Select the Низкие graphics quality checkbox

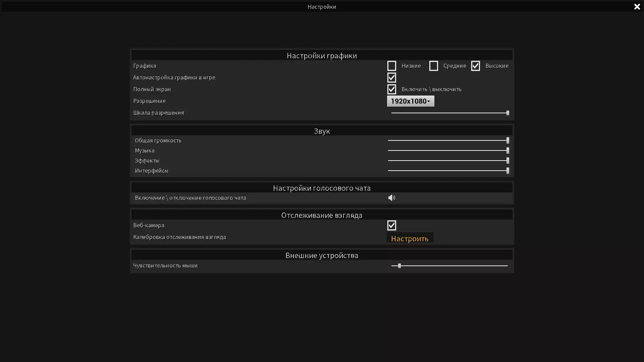[391, 66]
